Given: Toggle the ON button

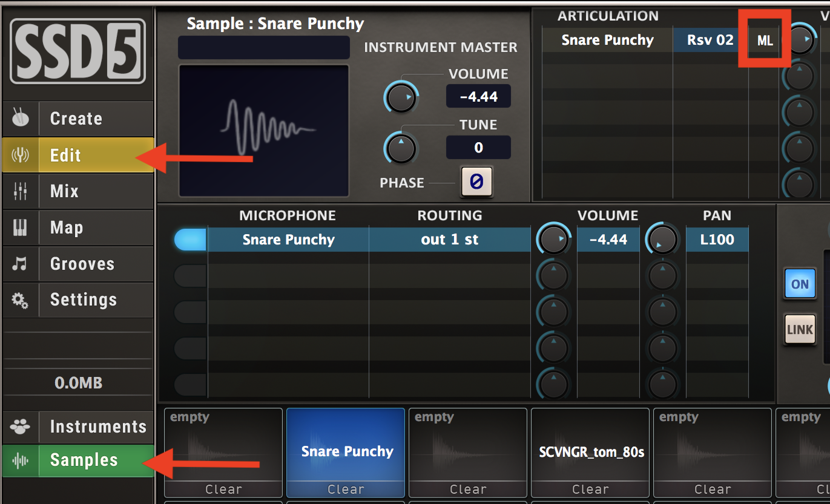Looking at the screenshot, I should pos(800,284).
